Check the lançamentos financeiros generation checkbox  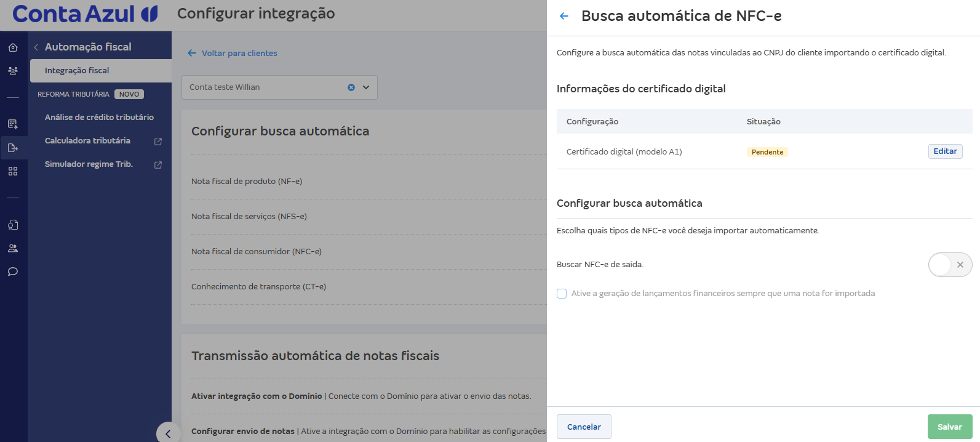click(x=562, y=294)
